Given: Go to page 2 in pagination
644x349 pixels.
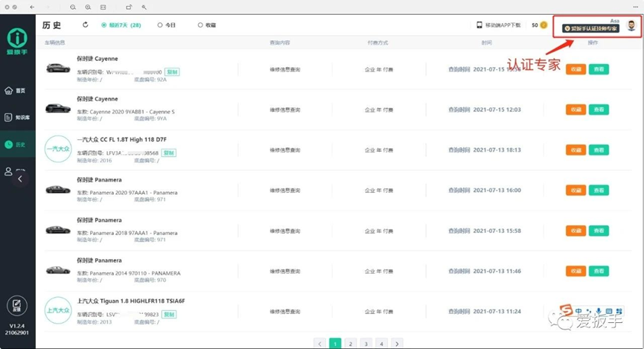Looking at the screenshot, I should [x=351, y=344].
